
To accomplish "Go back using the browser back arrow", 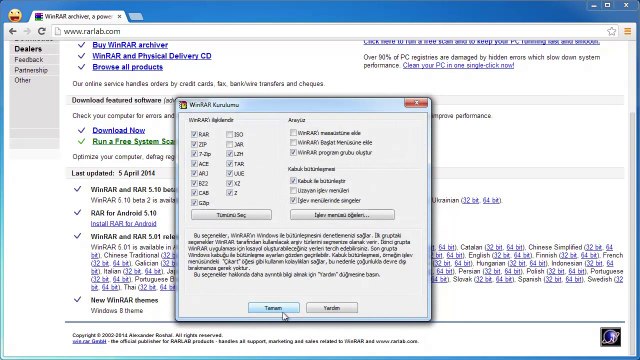I will coord(13,31).
